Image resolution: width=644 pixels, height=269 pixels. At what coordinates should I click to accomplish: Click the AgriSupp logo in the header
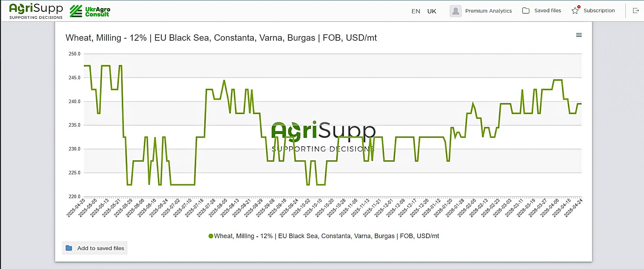click(36, 11)
